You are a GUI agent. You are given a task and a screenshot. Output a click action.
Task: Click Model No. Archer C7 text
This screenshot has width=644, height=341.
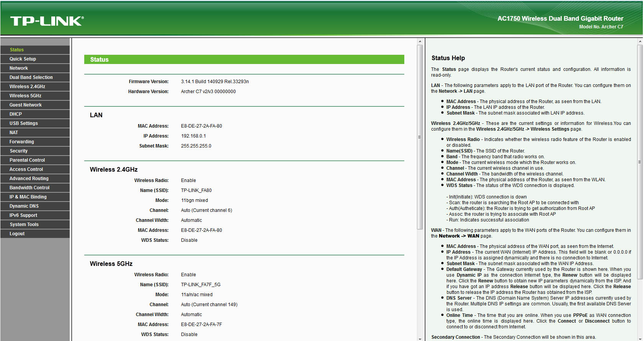pos(601,27)
